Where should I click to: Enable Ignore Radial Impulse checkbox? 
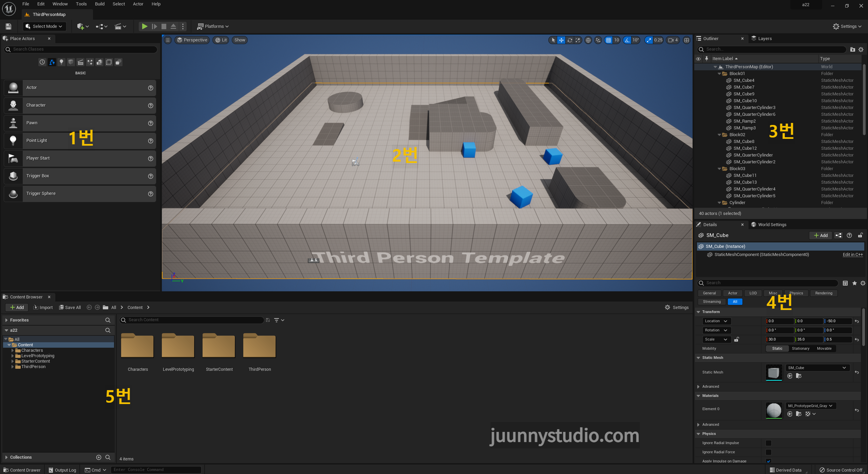[x=769, y=443]
